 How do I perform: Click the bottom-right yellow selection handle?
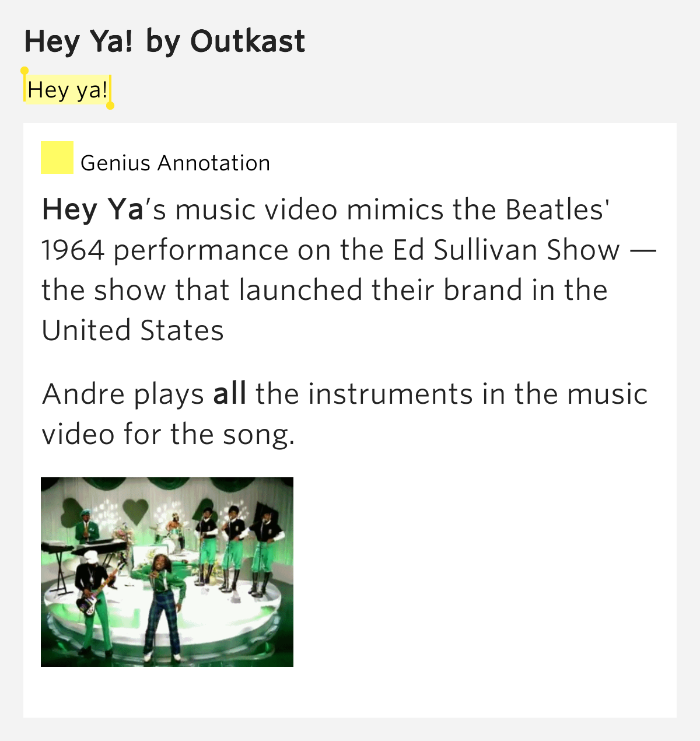(110, 106)
